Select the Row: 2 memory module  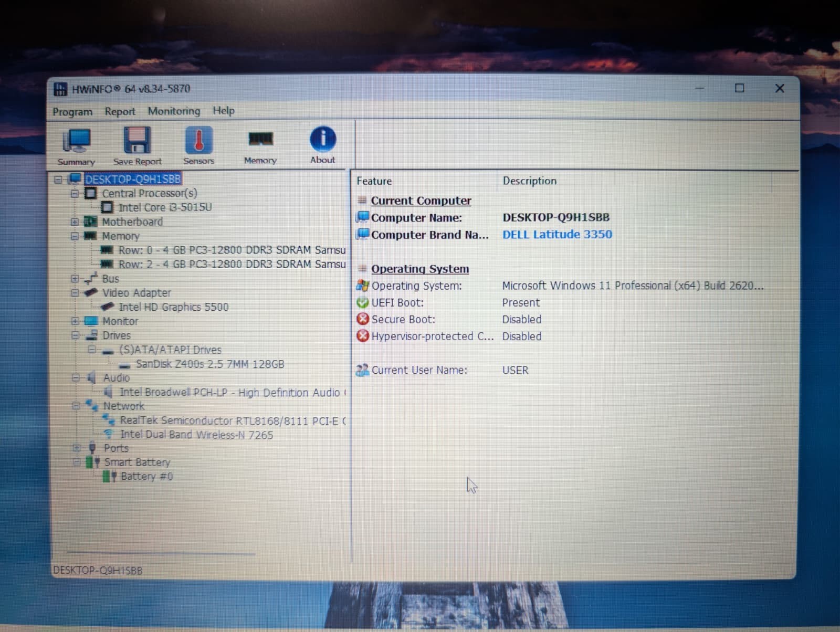pos(232,264)
